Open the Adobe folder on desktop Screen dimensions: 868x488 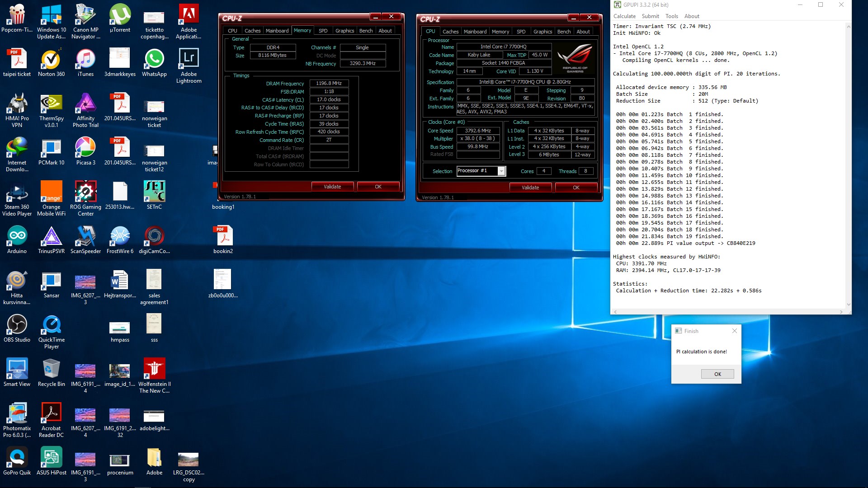tap(154, 462)
